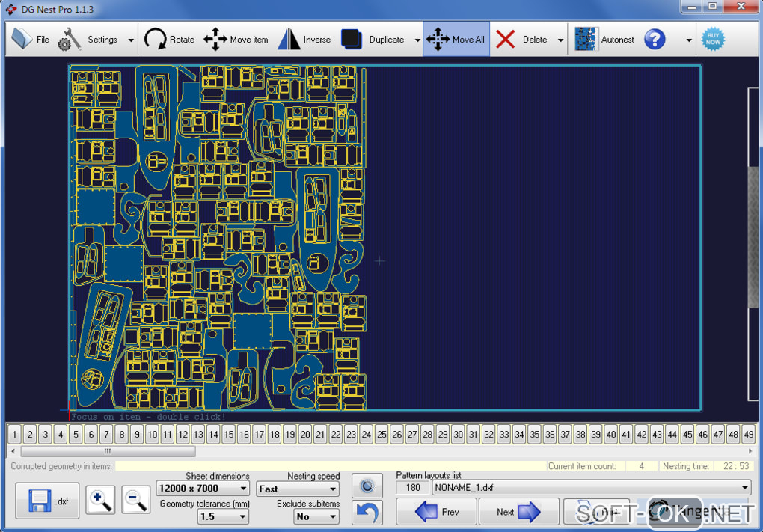
Task: Expand the Settings dropdown arrow
Action: point(131,40)
